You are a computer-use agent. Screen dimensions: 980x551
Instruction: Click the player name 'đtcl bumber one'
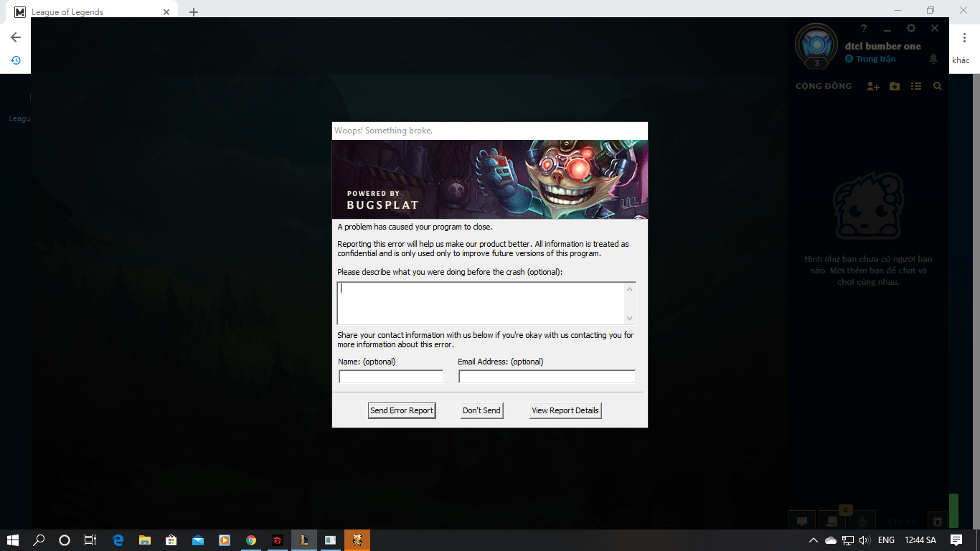[x=882, y=46]
